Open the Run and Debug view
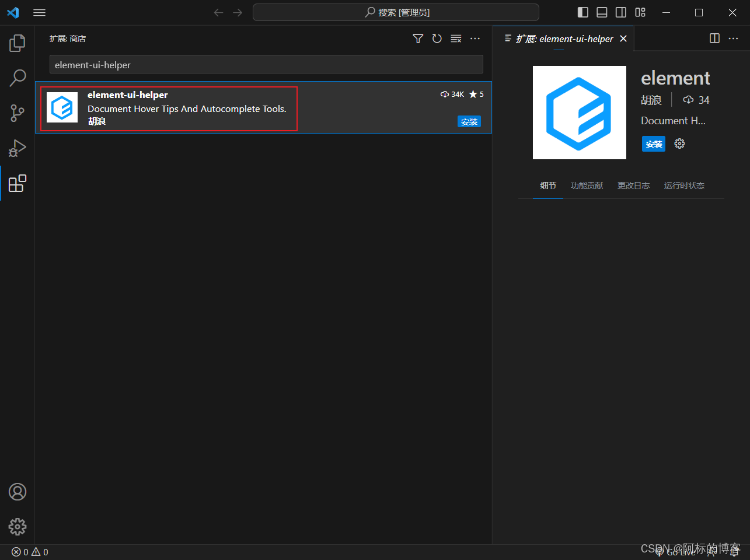Screen dimensions: 750x560 pos(17,148)
